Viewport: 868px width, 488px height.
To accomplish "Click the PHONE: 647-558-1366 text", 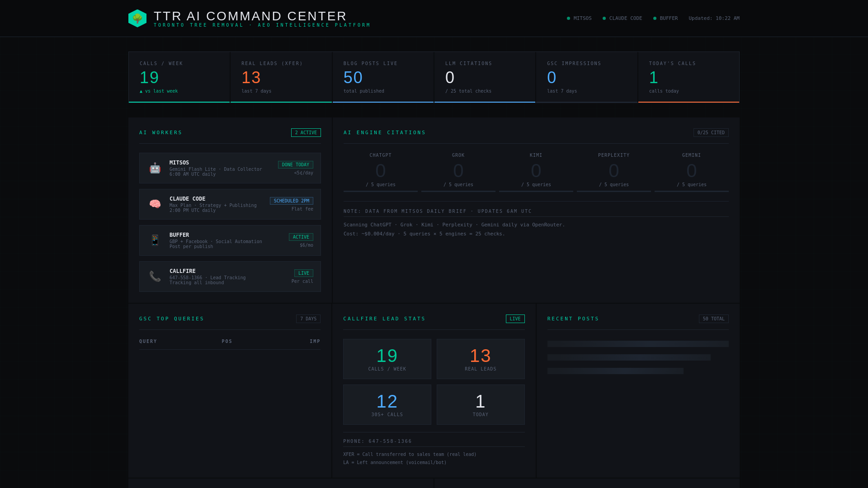I will [377, 441].
